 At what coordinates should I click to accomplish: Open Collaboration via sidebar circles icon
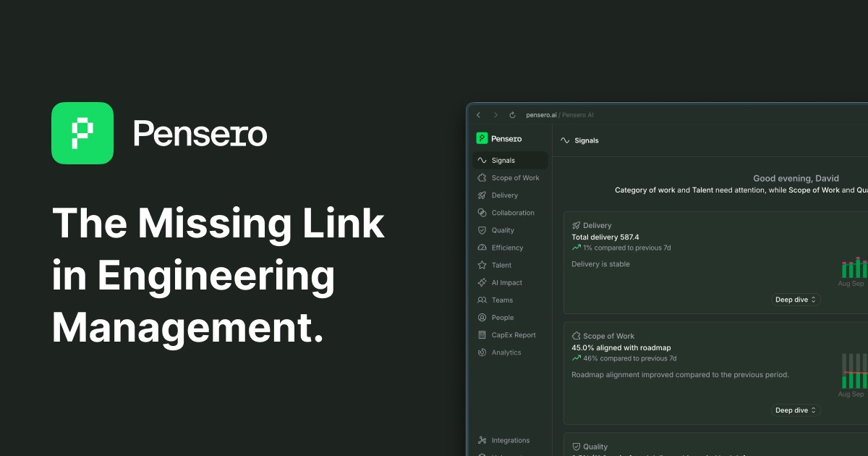(482, 213)
